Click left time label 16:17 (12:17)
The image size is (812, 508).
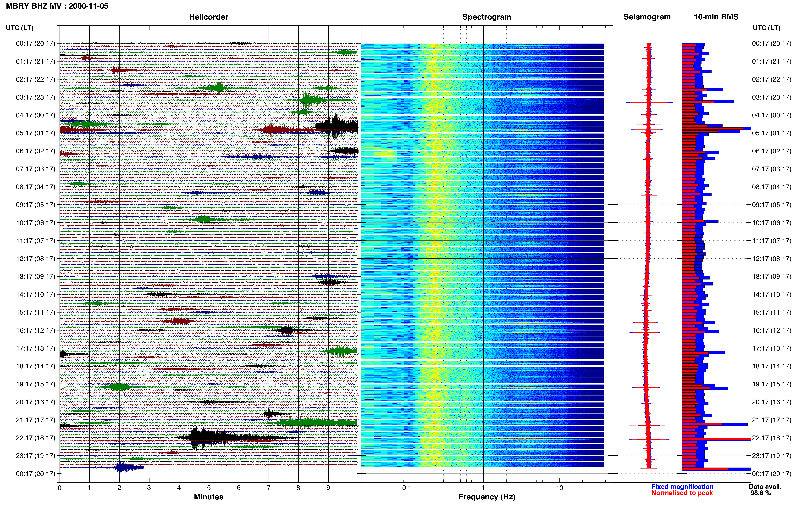pyautogui.click(x=35, y=330)
